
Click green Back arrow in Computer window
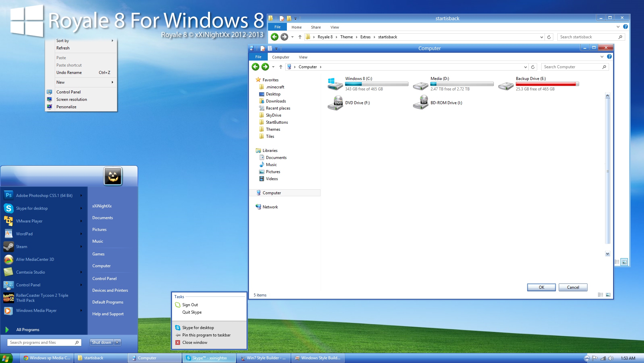pos(255,67)
